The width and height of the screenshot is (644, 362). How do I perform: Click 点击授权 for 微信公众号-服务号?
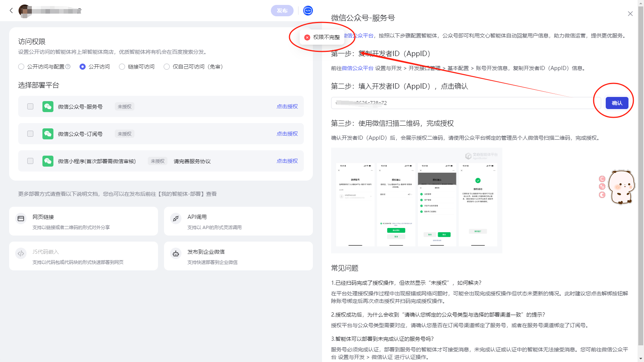coord(287,106)
